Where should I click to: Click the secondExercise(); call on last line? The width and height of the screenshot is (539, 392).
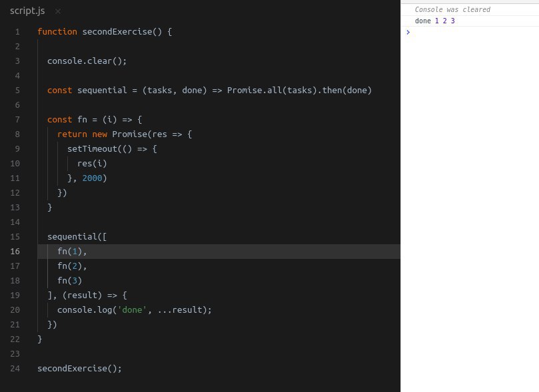79,368
